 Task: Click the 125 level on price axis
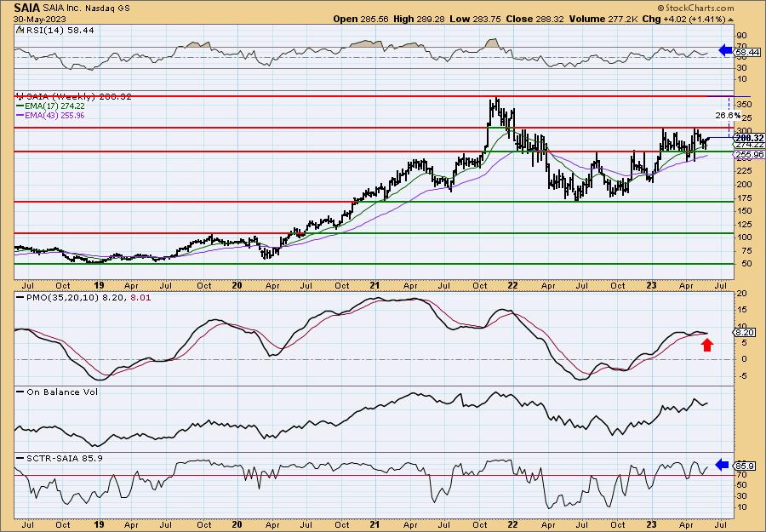coord(745,224)
